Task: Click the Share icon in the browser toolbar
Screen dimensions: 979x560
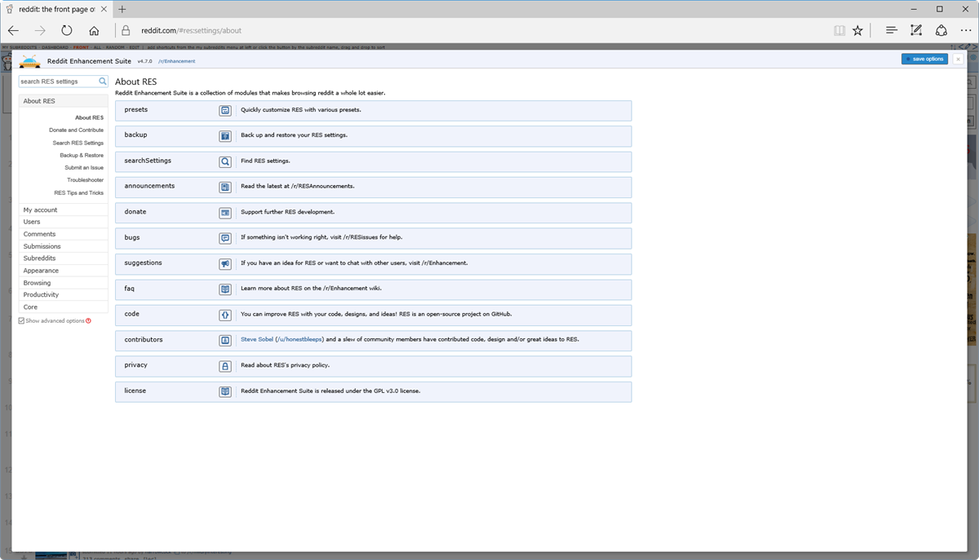Action: [941, 29]
